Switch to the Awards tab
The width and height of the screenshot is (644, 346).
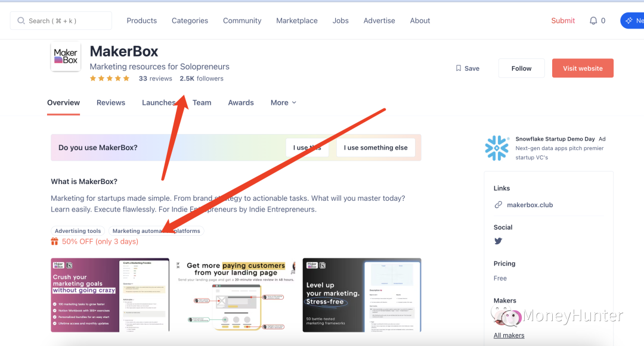[x=241, y=102]
